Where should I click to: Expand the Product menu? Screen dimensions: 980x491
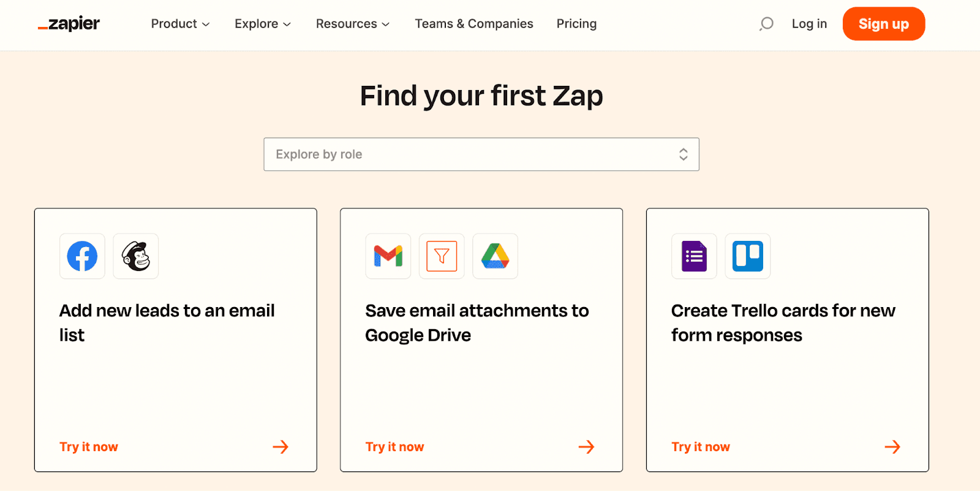click(179, 24)
